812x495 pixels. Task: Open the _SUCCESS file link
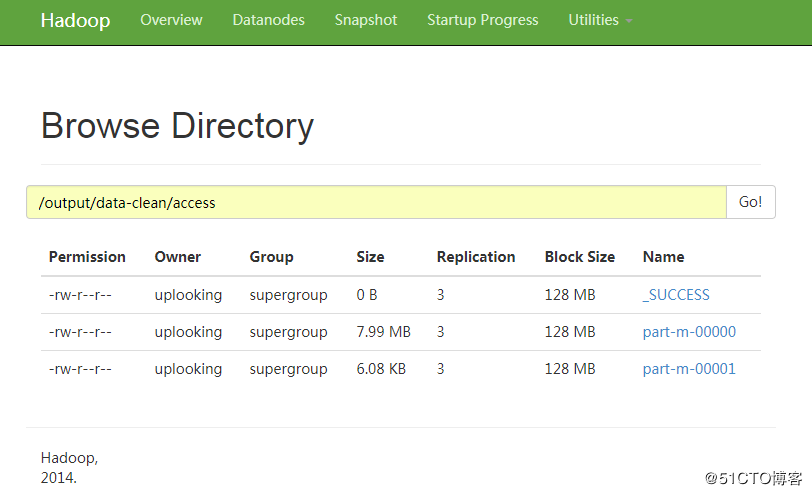pos(676,295)
